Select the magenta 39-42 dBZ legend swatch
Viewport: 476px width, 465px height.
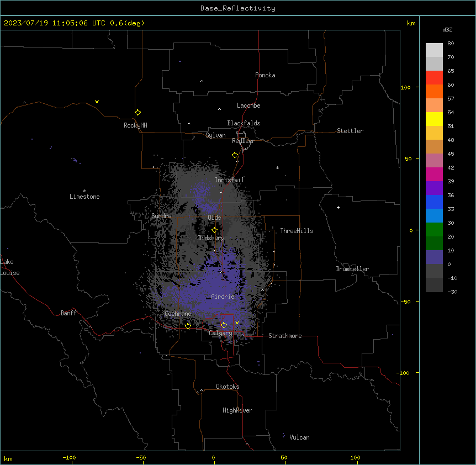[434, 174]
